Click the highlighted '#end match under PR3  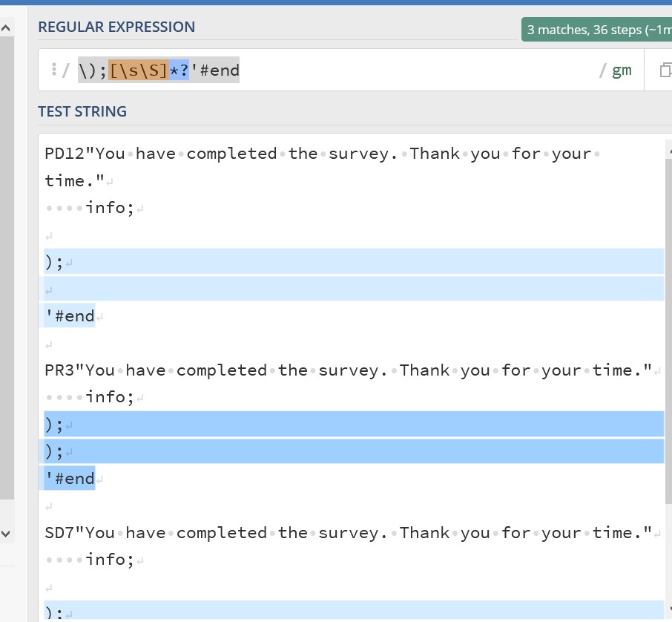(67, 478)
